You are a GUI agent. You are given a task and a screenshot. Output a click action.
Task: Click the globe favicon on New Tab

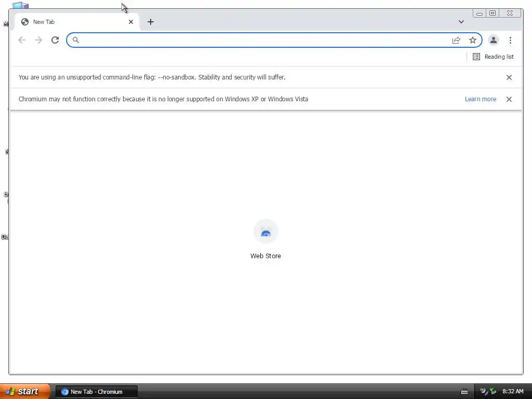25,22
